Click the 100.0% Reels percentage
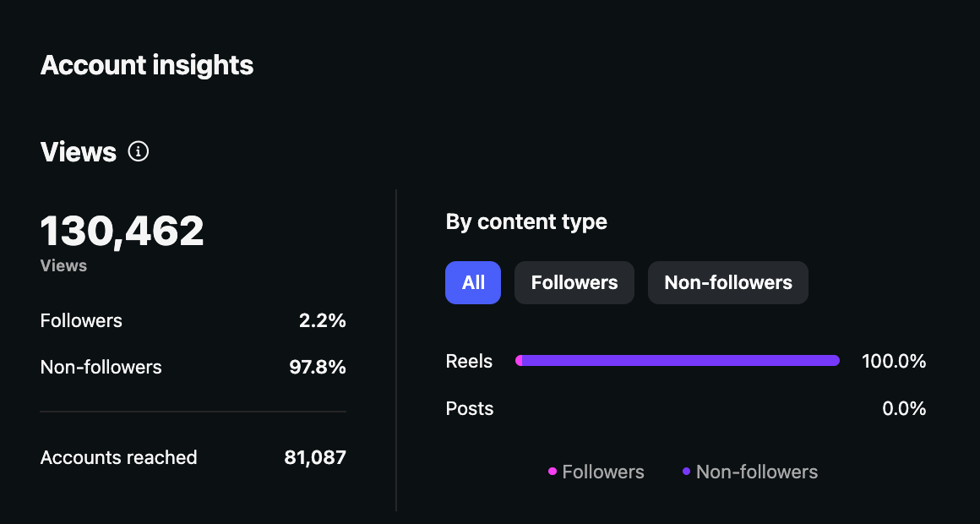The width and height of the screenshot is (980, 524). point(894,361)
